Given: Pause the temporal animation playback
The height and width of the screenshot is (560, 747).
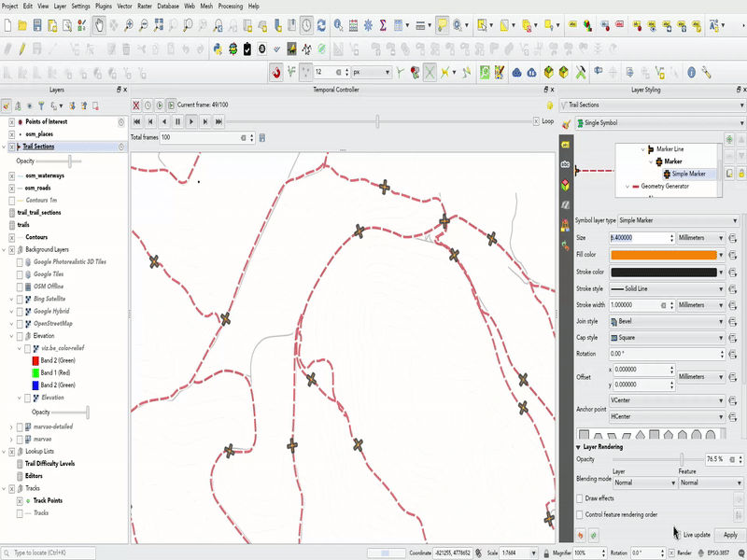Looking at the screenshot, I should point(177,121).
